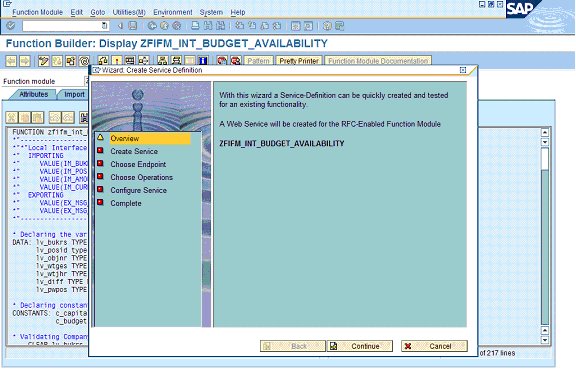The width and height of the screenshot is (576, 381).
Task: Click the Display Object List hierarchy icon
Action: 162,61
